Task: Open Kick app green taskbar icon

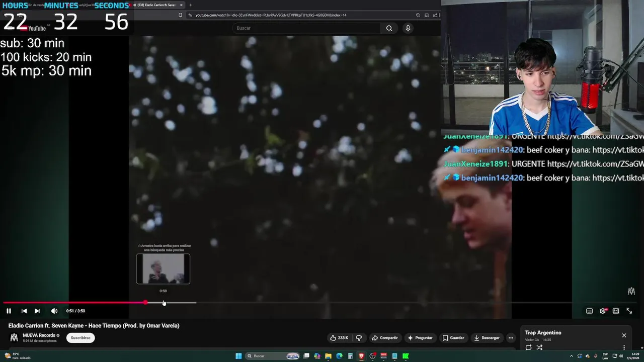Action: 406,356
